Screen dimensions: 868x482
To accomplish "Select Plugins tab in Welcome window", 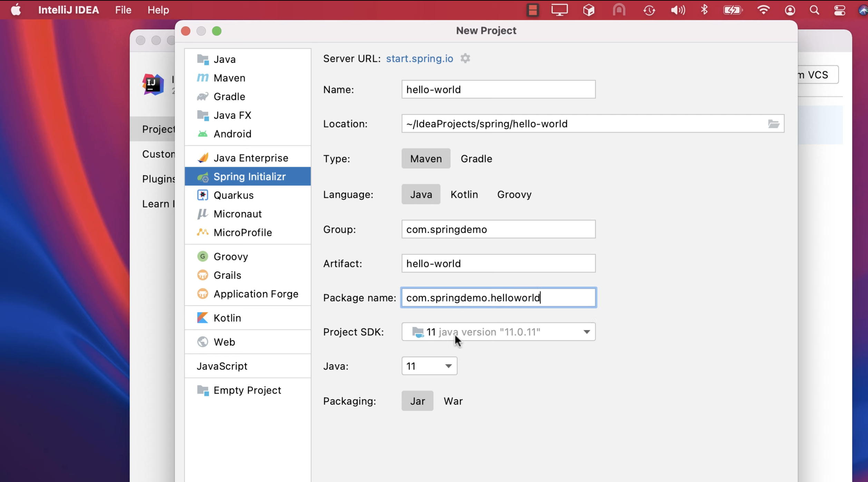I will 153,179.
